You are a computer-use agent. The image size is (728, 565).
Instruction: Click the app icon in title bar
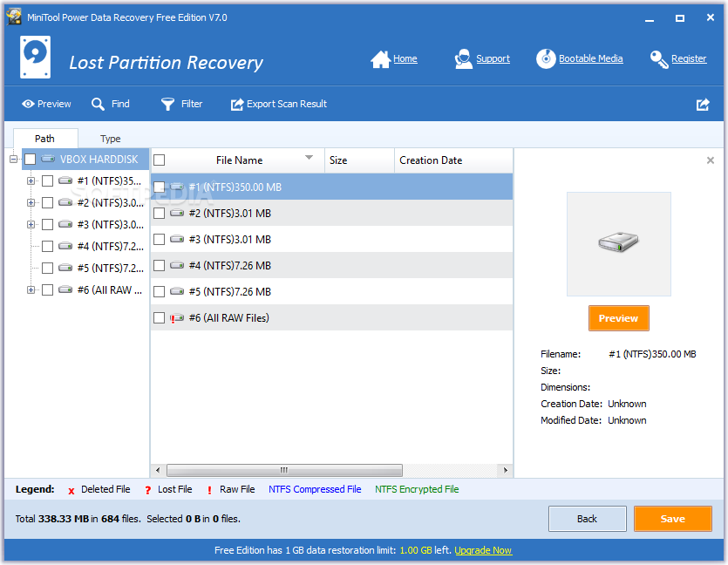[x=14, y=17]
